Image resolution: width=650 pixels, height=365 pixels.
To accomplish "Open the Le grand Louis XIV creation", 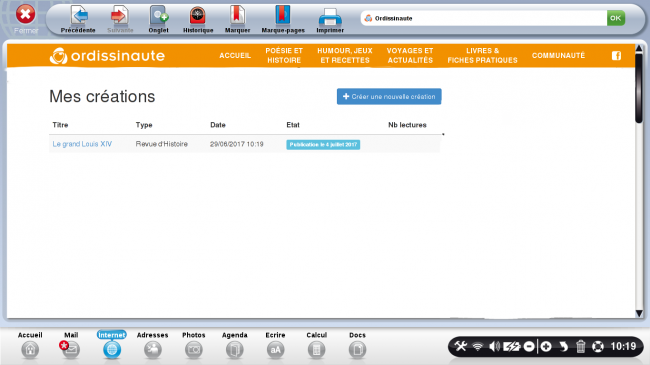I will coord(82,144).
